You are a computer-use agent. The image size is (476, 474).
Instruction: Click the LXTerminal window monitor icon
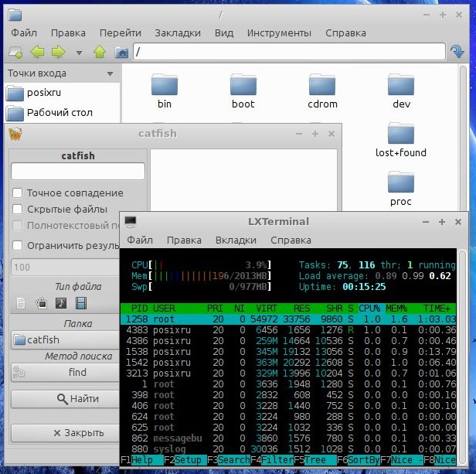pyautogui.click(x=131, y=222)
